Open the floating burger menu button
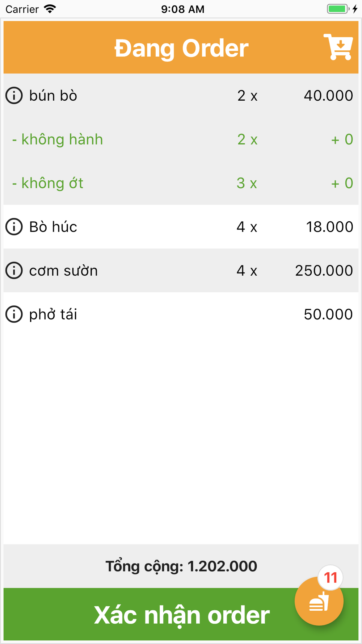 coord(319,602)
